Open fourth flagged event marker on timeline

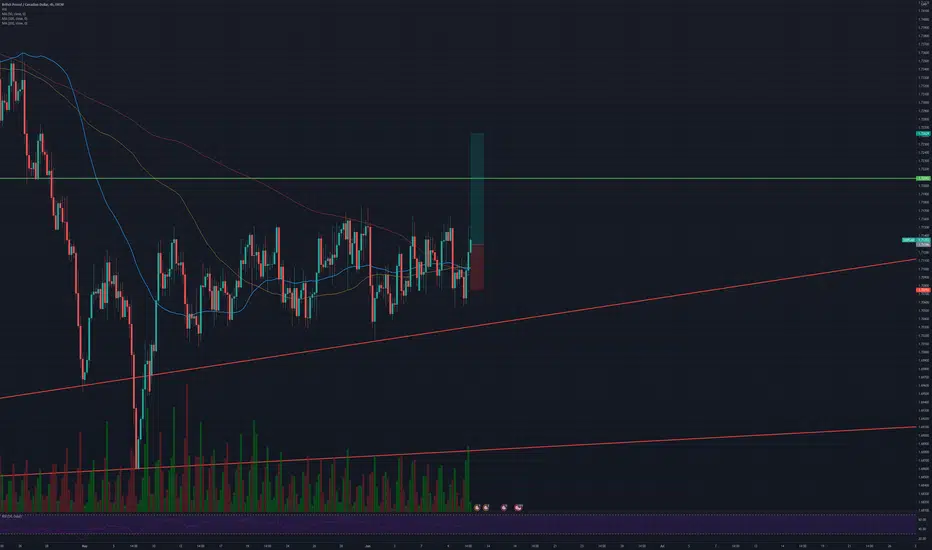[518, 508]
